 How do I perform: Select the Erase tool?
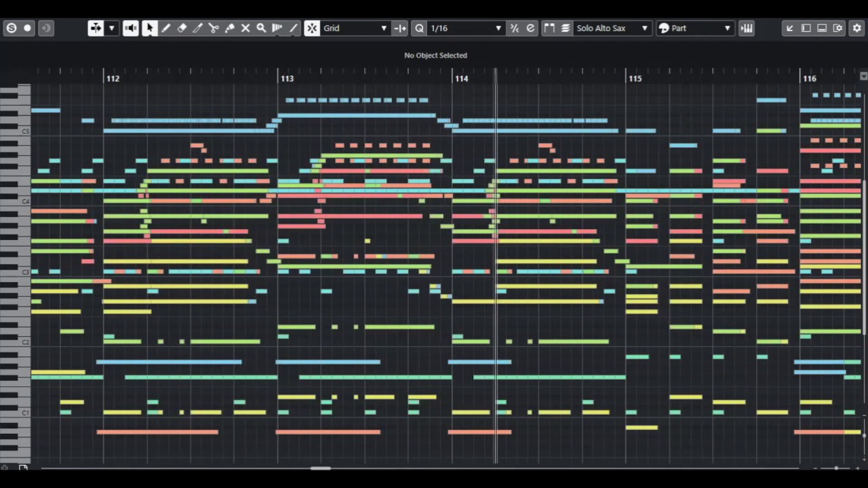click(182, 28)
